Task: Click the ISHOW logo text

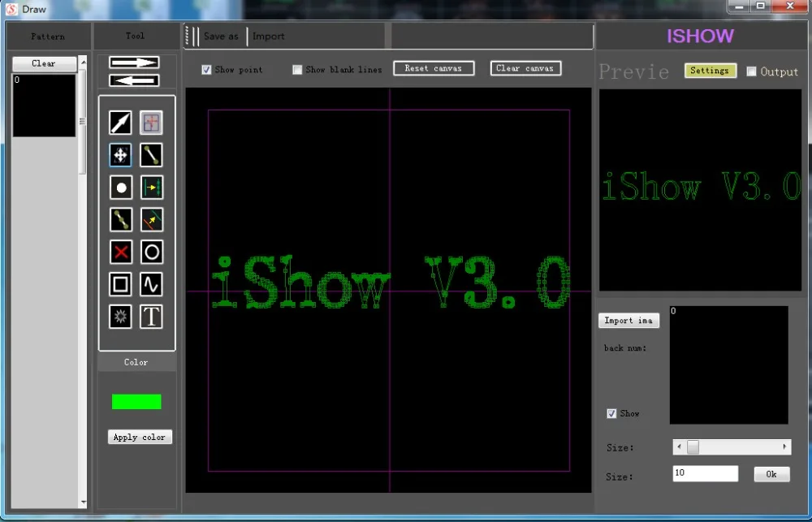Action: point(700,36)
